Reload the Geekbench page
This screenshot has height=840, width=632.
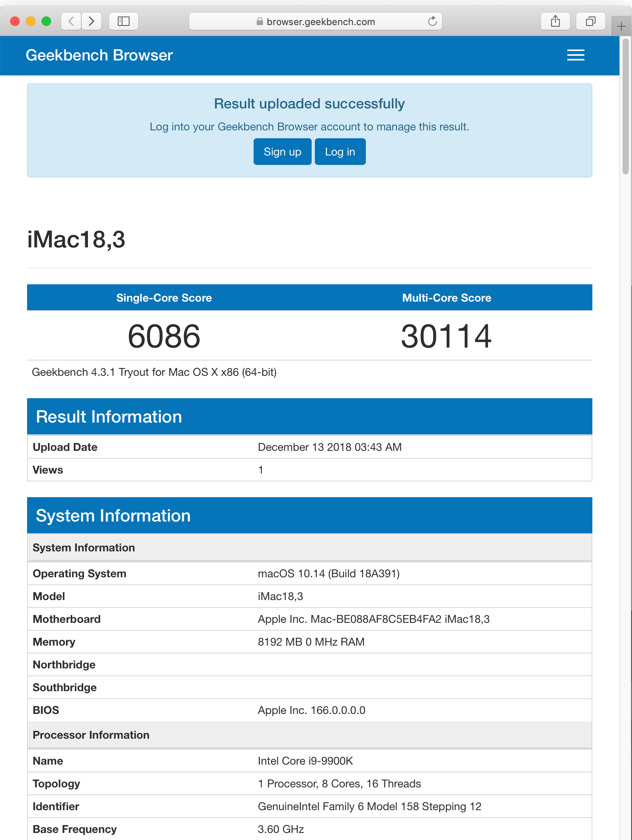point(432,21)
